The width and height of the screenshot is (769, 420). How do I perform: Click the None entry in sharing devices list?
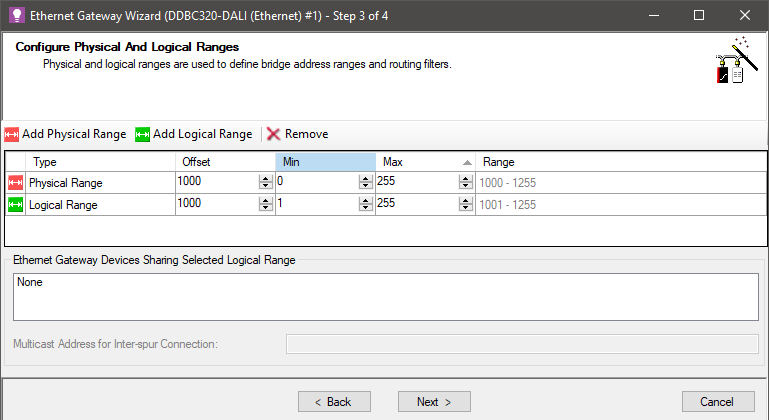[x=30, y=282]
